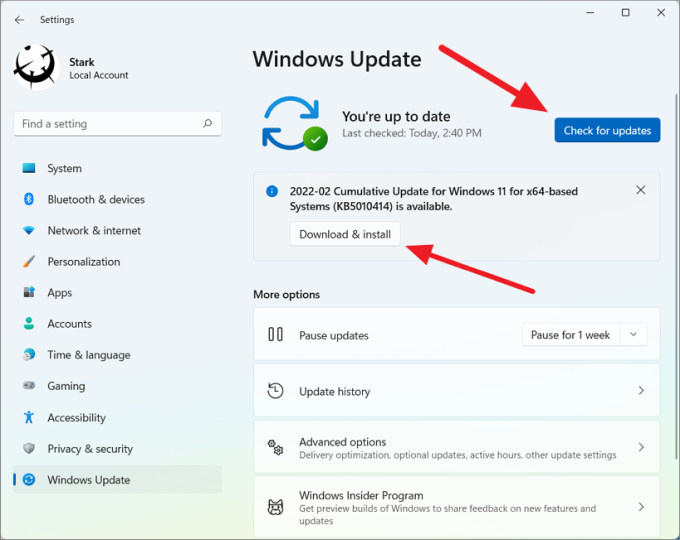The image size is (680, 540).
Task: Click the Delivery optimization description text
Action: pos(458,455)
